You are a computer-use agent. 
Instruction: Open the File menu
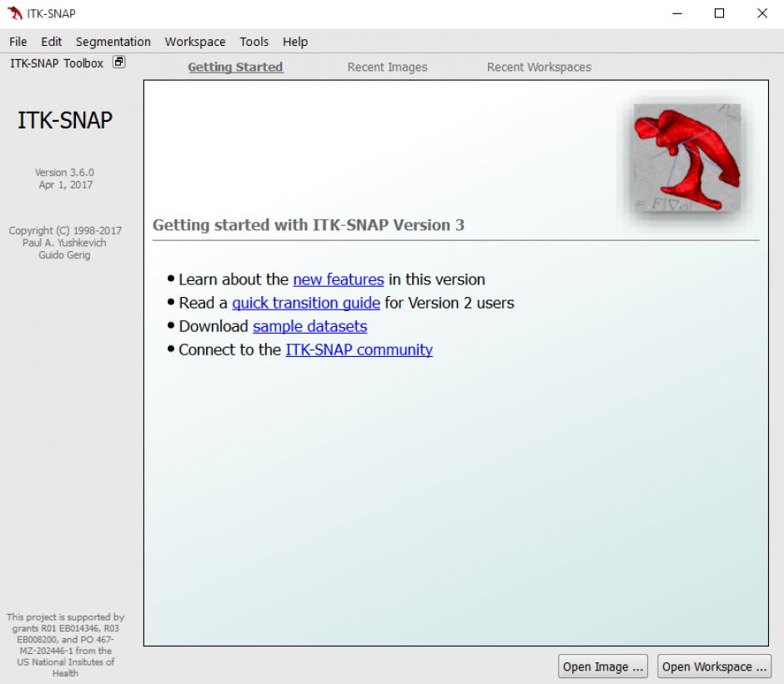(18, 42)
